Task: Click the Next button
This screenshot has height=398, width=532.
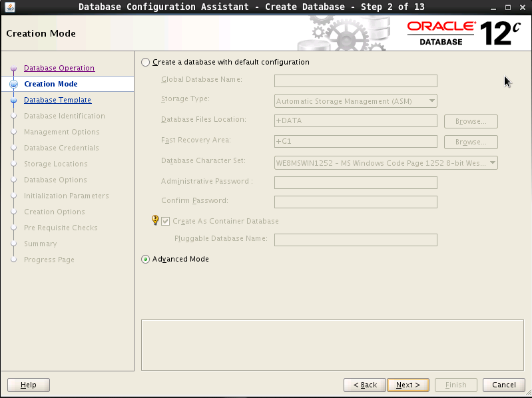Action: click(407, 385)
